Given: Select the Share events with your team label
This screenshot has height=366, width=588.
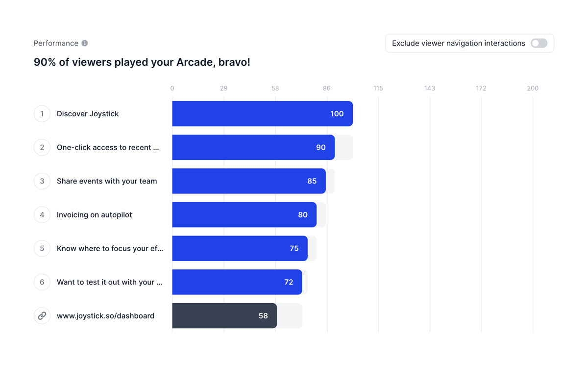Looking at the screenshot, I should 107,181.
